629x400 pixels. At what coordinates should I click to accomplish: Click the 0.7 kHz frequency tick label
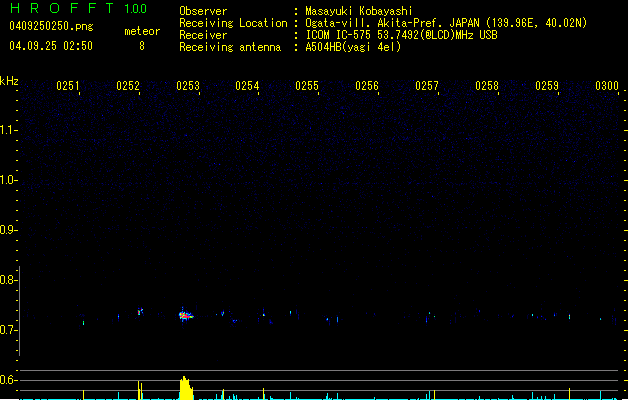pyautogui.click(x=8, y=330)
